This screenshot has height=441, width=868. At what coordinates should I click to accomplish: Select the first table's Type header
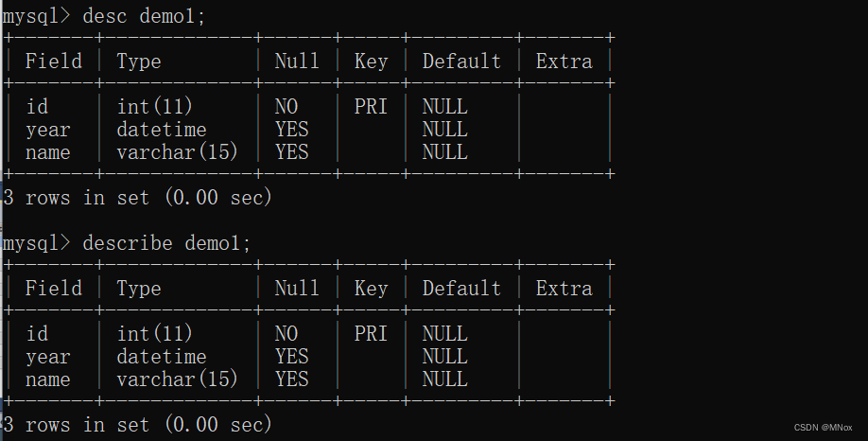point(139,62)
